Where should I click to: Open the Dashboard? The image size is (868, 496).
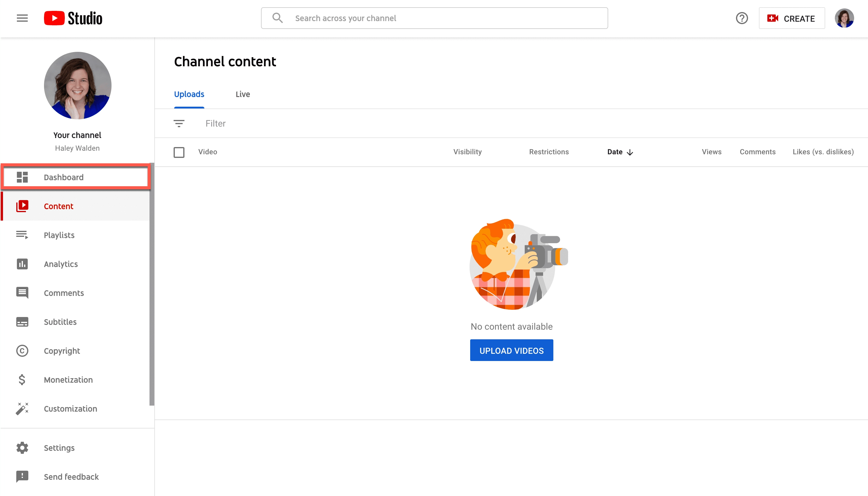point(64,177)
